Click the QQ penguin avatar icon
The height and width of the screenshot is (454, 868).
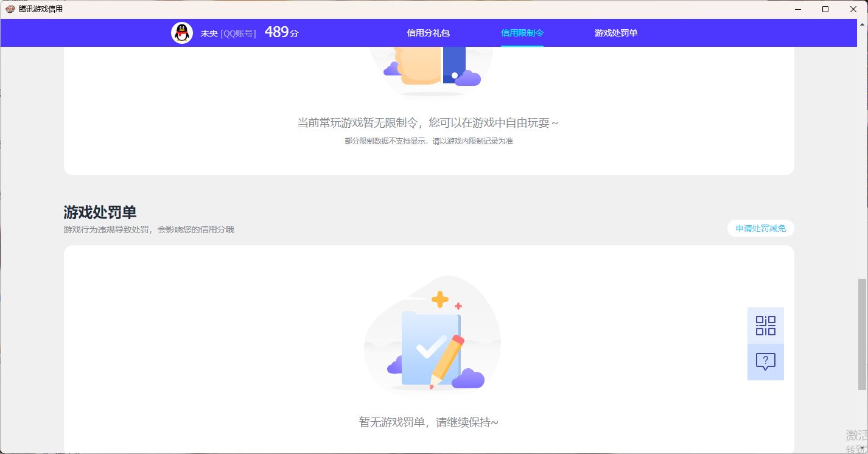(x=181, y=33)
